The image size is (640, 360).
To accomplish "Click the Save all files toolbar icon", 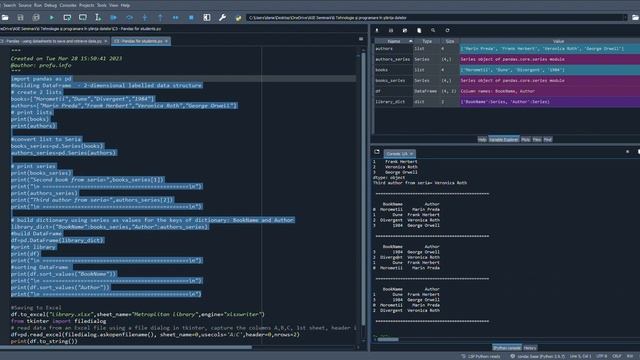I will coord(36,18).
